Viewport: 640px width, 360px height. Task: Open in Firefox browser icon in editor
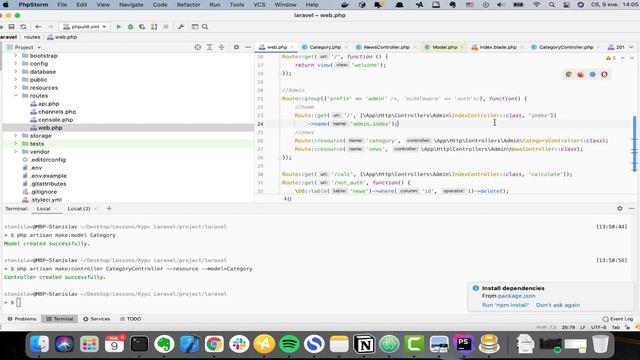point(580,74)
